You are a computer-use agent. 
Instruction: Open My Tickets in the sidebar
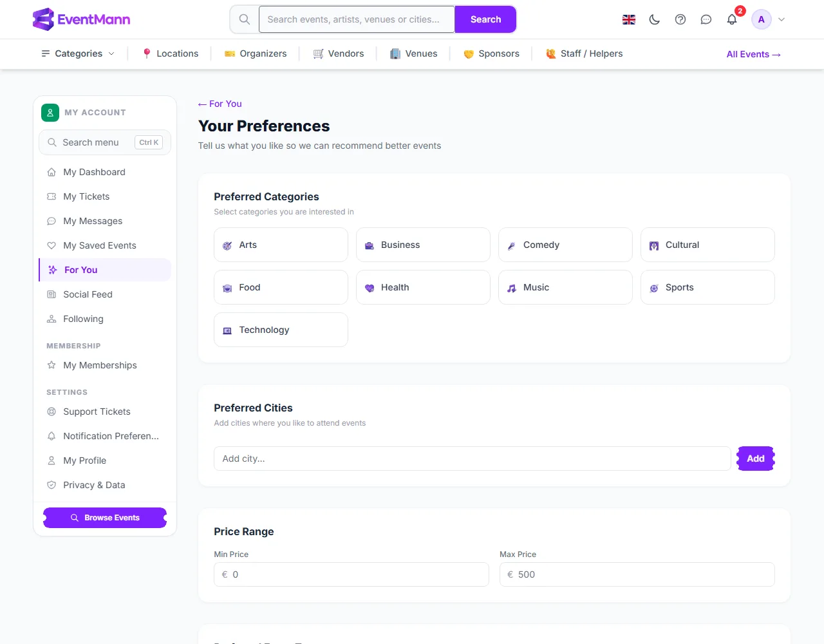[105, 196]
